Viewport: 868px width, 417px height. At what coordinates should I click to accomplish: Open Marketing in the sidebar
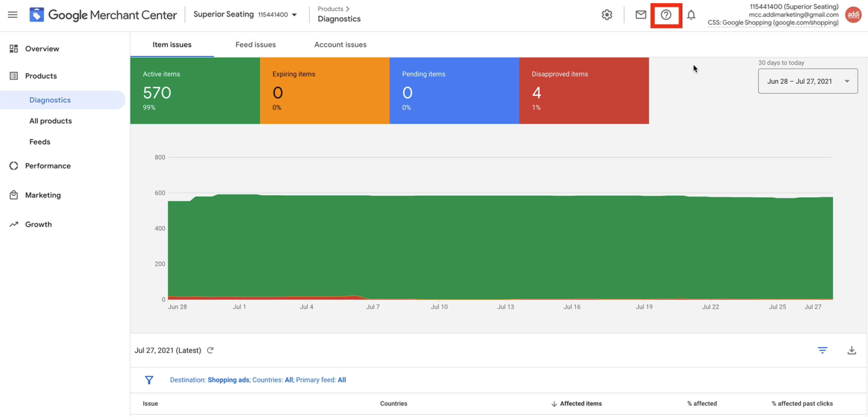click(43, 195)
